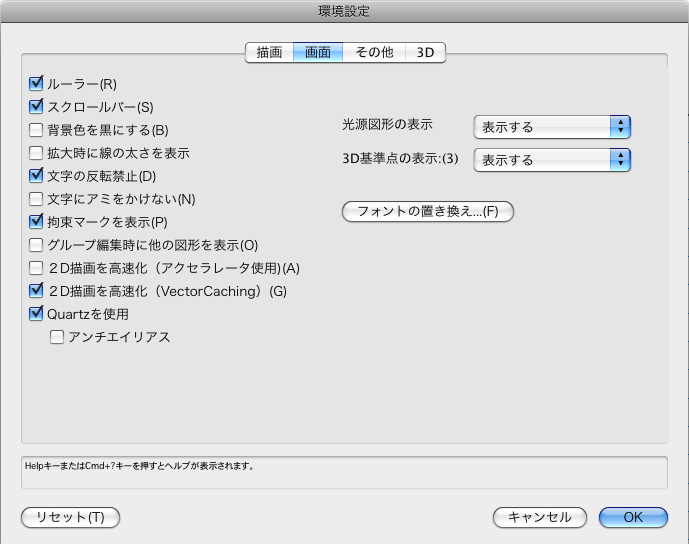Enable 文字にアミをかけない(N) checkbox
This screenshot has height=544, width=689.
37,199
